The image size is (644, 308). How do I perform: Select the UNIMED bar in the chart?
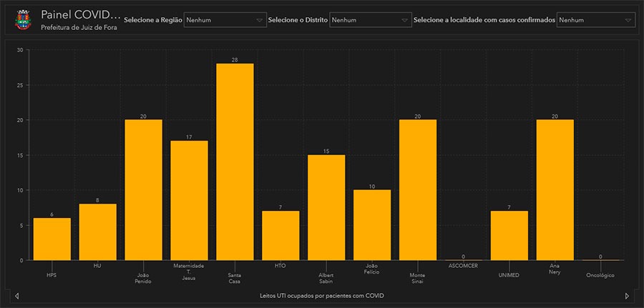(x=509, y=236)
